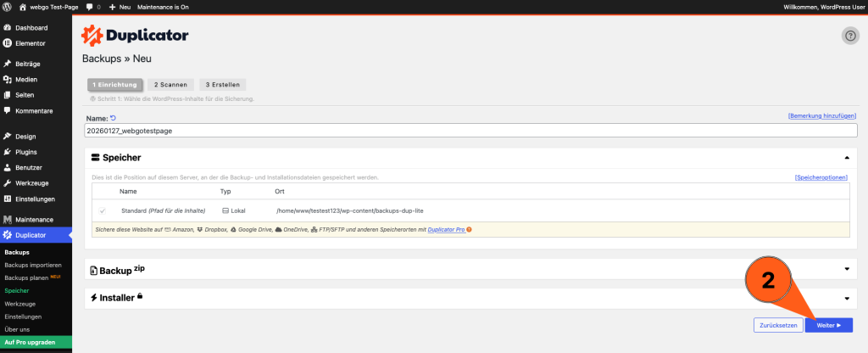
Task: Open Duplicator Werkzeuge submenu
Action: [x=20, y=304]
